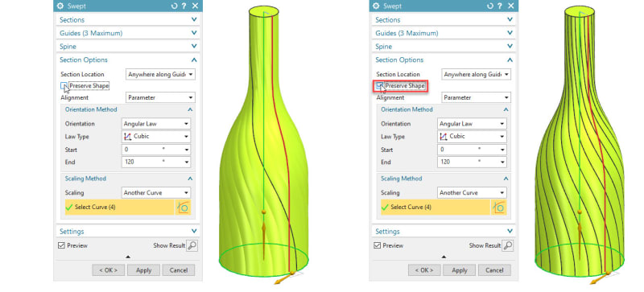Screen dimensions: 644x292
Task: Expand Spine group in right dialog
Action: (x=444, y=47)
